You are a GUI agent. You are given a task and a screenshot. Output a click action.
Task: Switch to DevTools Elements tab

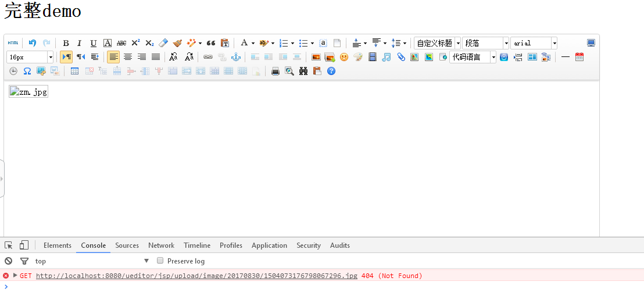58,245
